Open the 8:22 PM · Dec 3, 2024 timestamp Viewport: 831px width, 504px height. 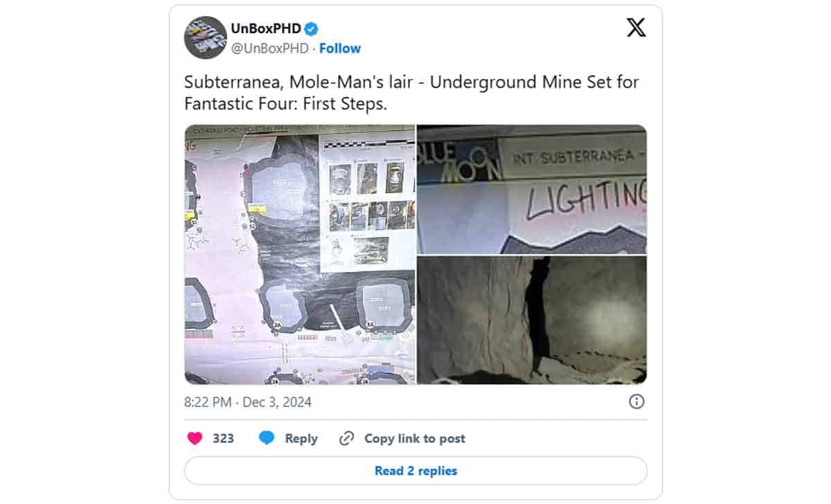point(248,402)
